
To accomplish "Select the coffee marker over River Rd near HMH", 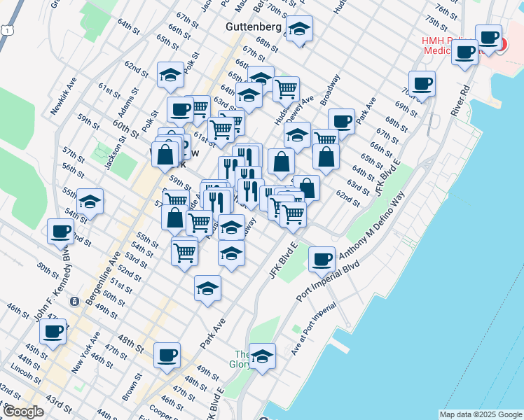I will pos(464,53).
